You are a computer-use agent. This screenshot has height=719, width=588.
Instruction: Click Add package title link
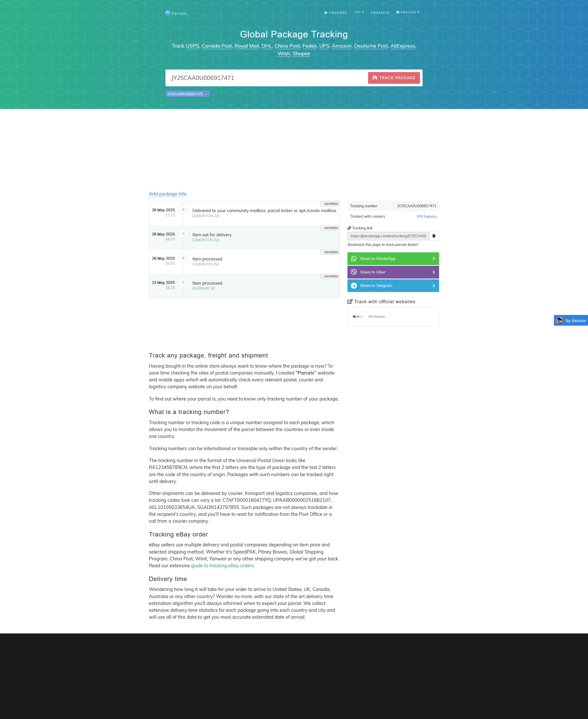pos(168,194)
